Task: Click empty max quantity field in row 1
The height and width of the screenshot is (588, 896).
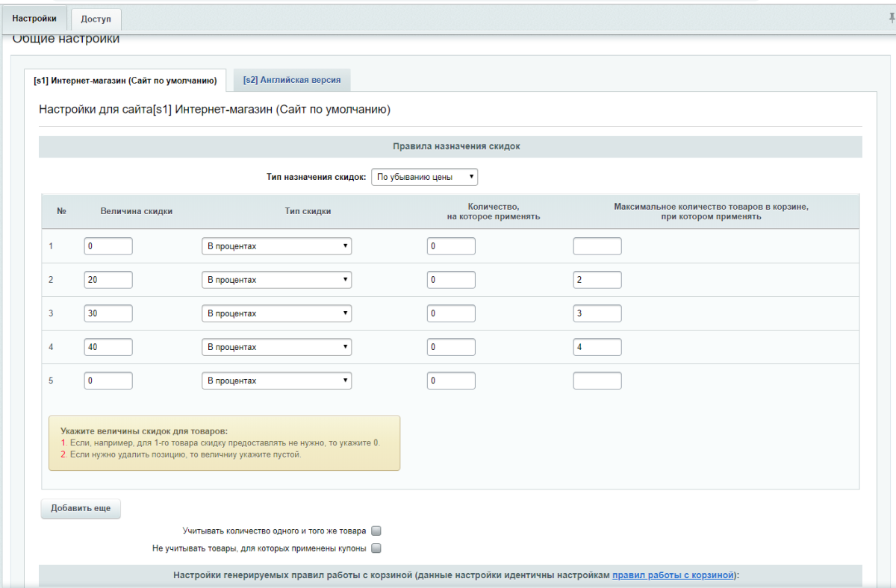Action: pos(597,246)
